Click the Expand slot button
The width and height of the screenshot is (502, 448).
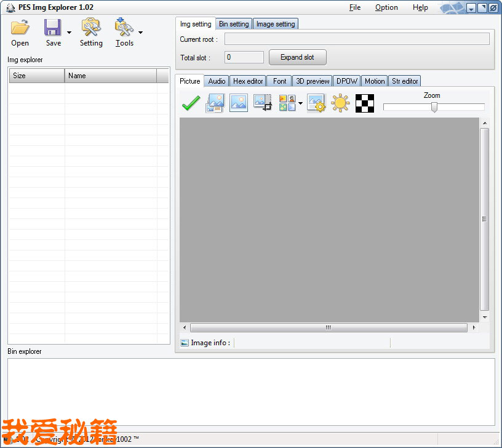[x=297, y=57]
